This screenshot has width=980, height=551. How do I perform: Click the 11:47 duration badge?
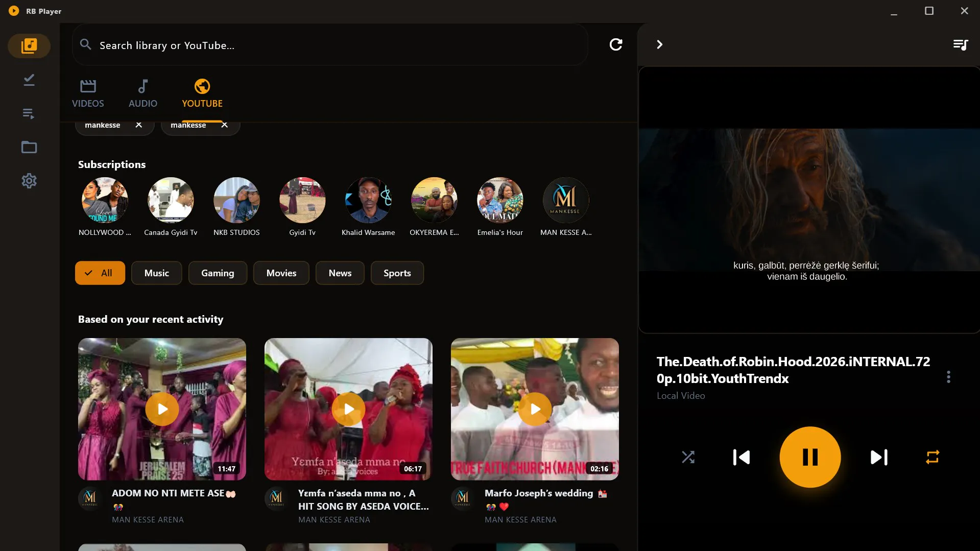pos(226,469)
